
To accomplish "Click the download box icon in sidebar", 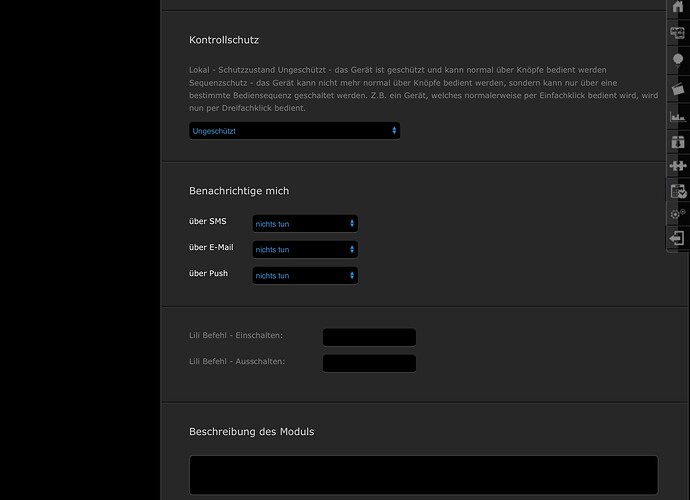I will point(678,141).
